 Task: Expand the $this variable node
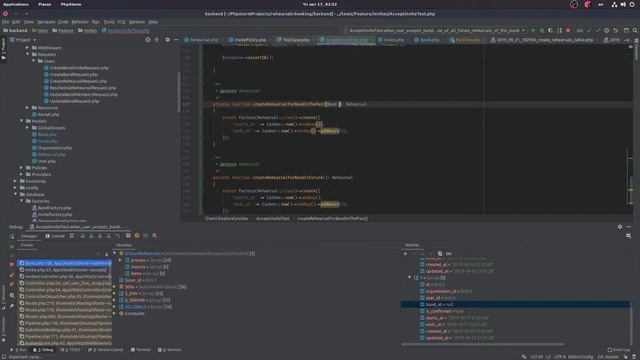pos(115,287)
